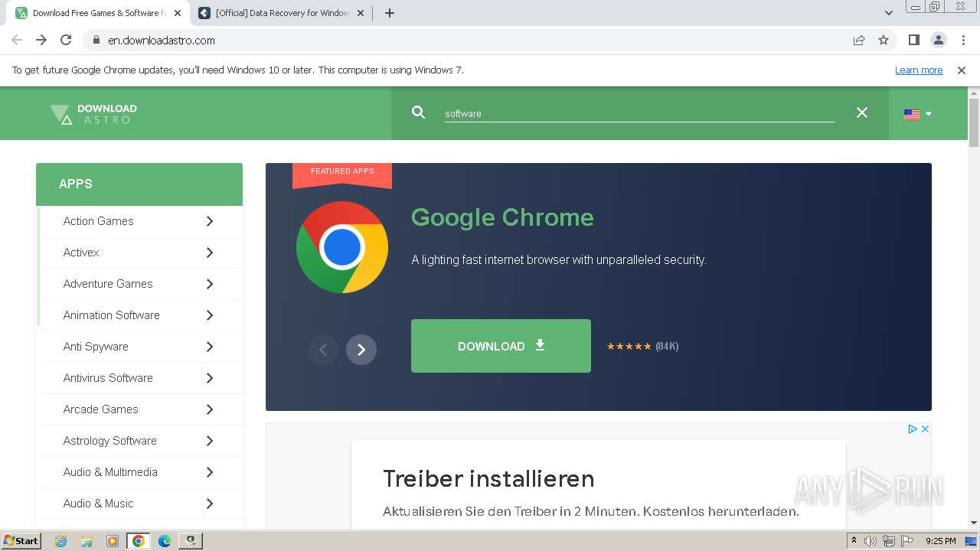This screenshot has width=980, height=551.
Task: Expand the Action Games category
Action: click(x=210, y=221)
